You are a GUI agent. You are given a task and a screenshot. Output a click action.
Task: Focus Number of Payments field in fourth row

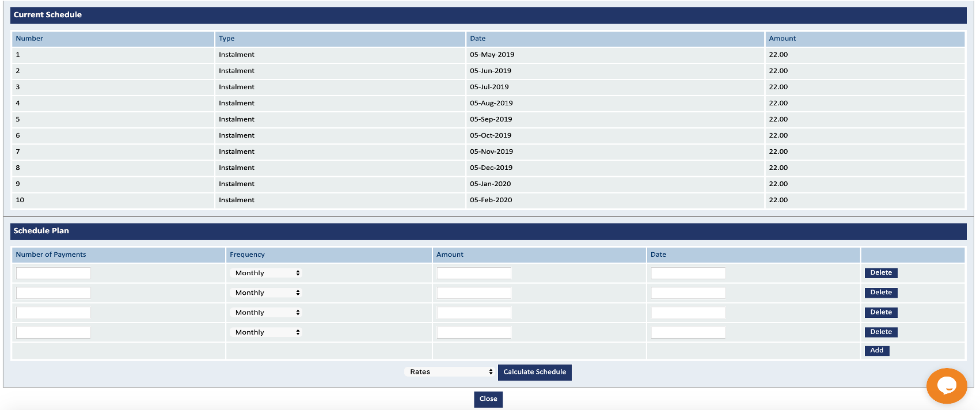point(54,332)
